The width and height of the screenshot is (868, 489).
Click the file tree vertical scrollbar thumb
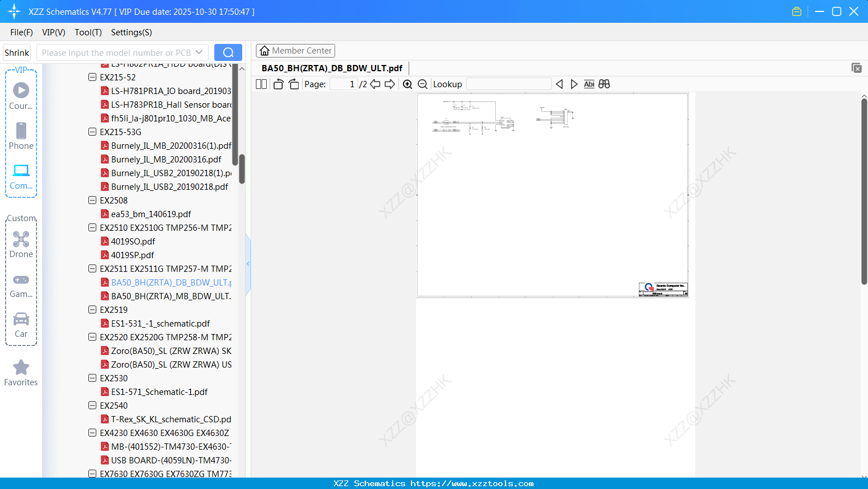[x=242, y=169]
